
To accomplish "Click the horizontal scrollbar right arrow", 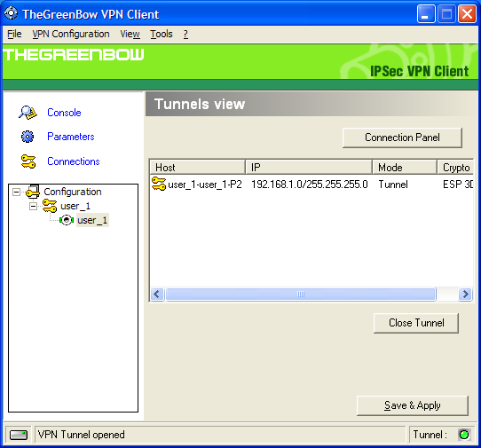I will pos(465,295).
